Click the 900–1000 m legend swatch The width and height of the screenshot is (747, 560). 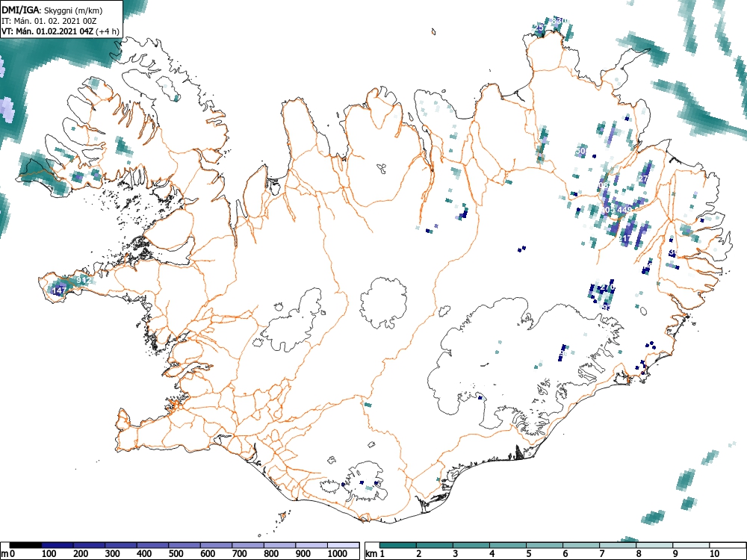[311, 545]
